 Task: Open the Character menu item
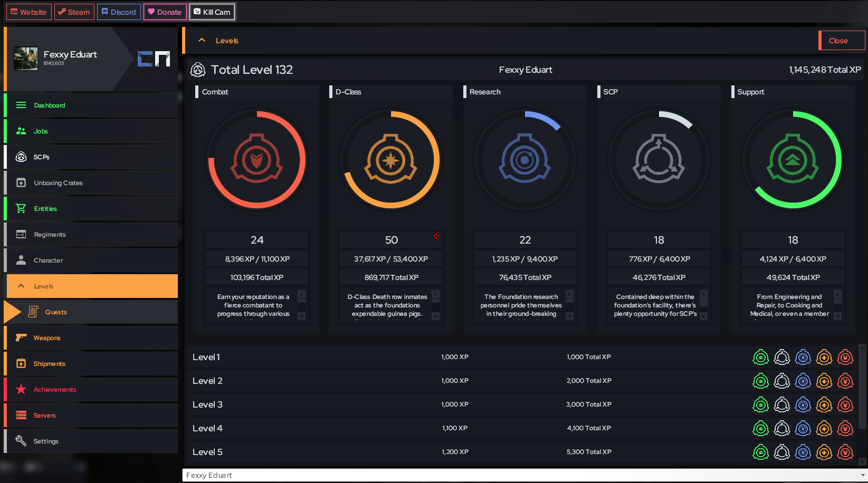91,260
